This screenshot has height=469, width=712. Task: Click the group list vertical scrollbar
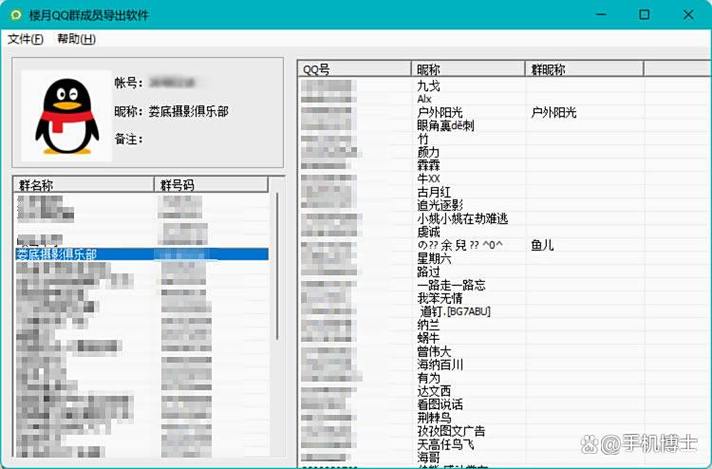(277, 266)
